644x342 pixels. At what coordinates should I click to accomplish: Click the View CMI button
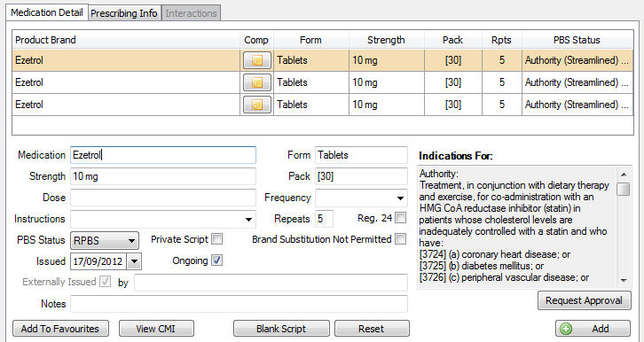click(x=156, y=329)
